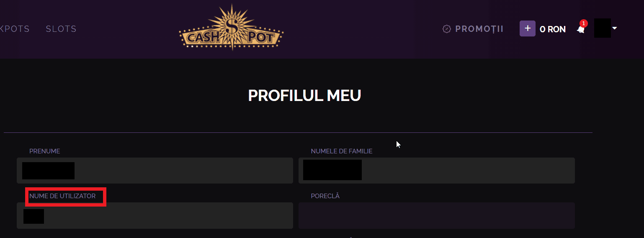Open the SLOTS menu item
644x238 pixels.
[x=61, y=29]
